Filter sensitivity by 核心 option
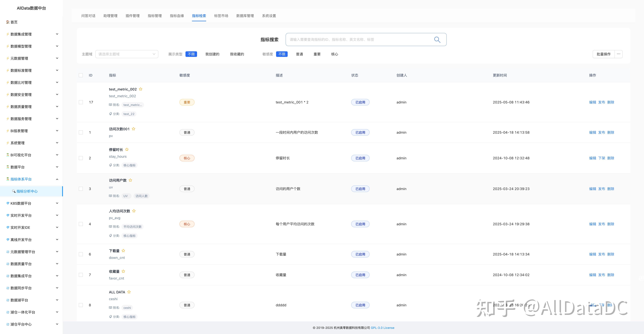This screenshot has width=644, height=334. point(334,54)
